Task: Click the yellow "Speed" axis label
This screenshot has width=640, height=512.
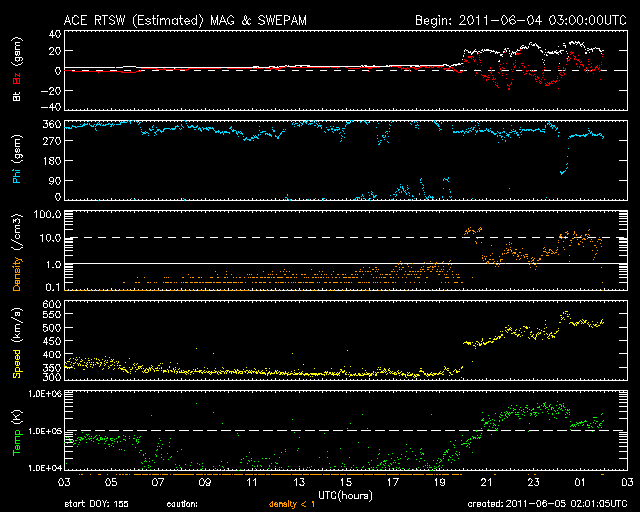Action: 17,363
